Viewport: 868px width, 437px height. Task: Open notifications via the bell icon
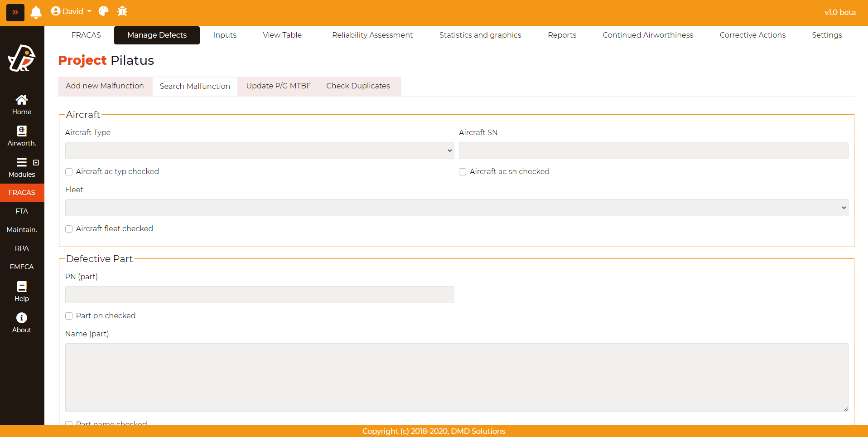(x=36, y=12)
